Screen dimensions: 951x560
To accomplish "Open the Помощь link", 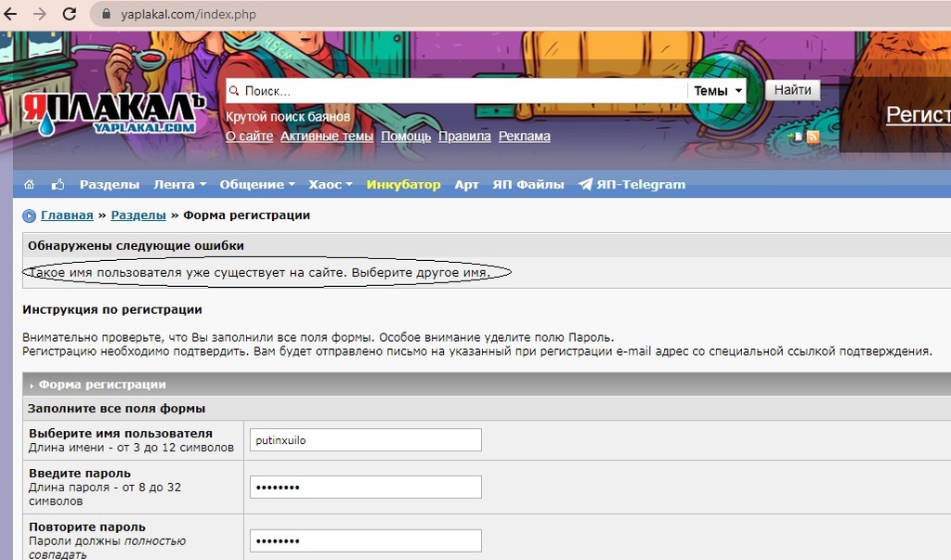I will 406,136.
